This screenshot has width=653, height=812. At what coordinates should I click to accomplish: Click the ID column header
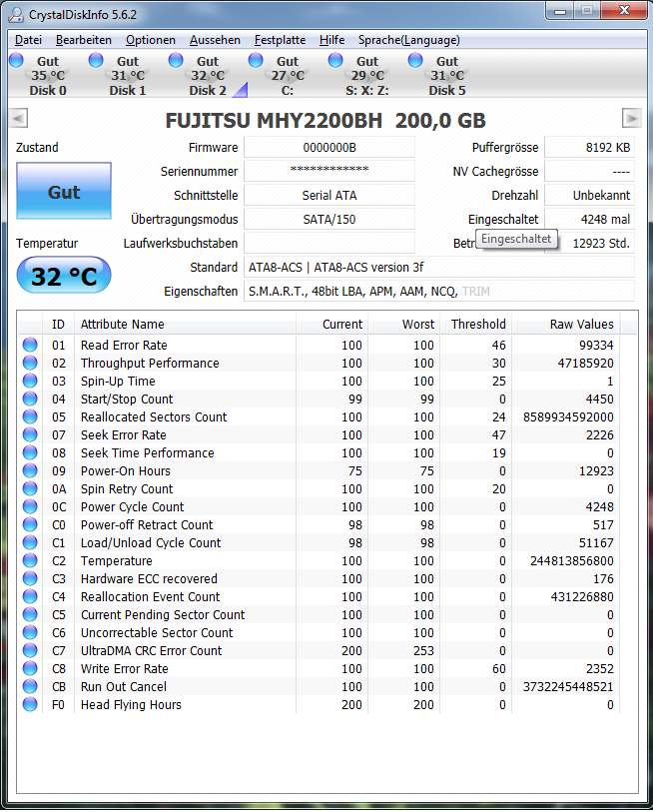point(59,325)
